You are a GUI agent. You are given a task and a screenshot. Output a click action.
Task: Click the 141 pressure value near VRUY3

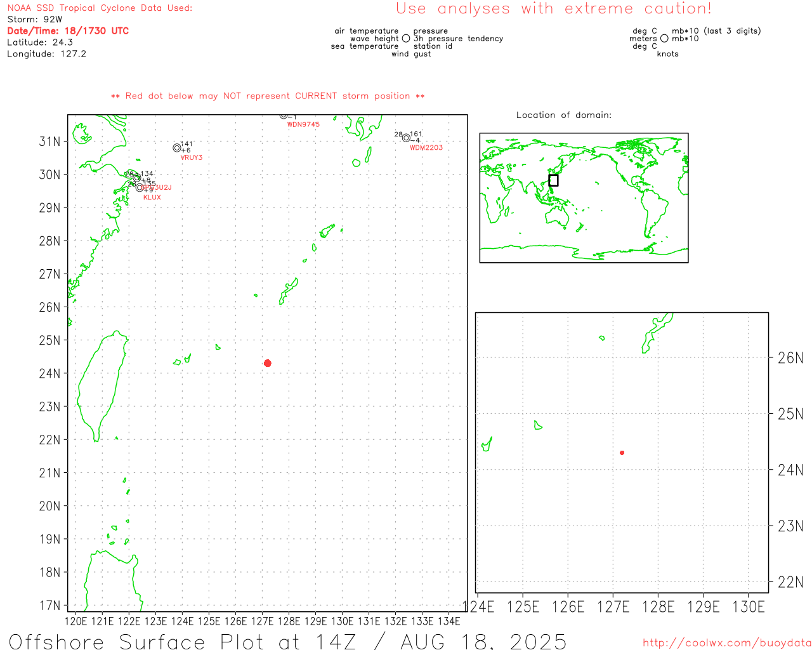187,144
